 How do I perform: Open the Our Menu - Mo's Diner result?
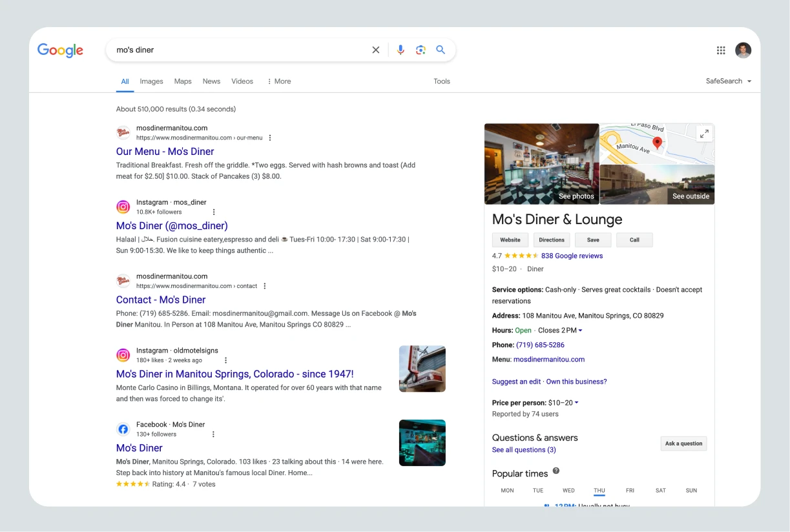pos(165,152)
